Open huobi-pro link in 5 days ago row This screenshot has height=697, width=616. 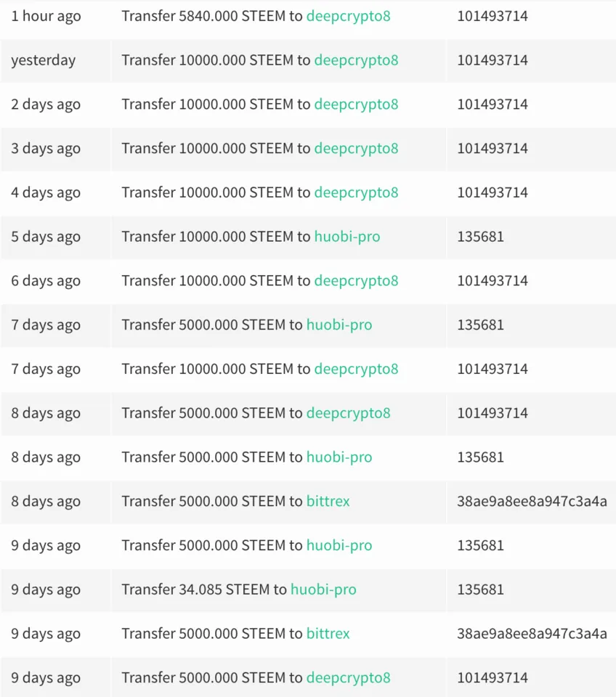click(x=346, y=237)
